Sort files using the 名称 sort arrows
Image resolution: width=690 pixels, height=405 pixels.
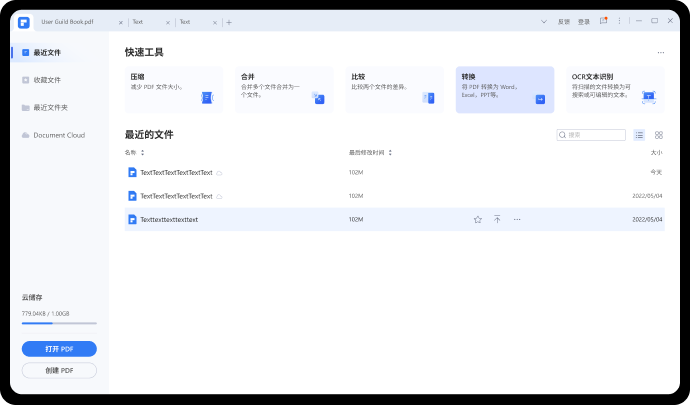[143, 153]
